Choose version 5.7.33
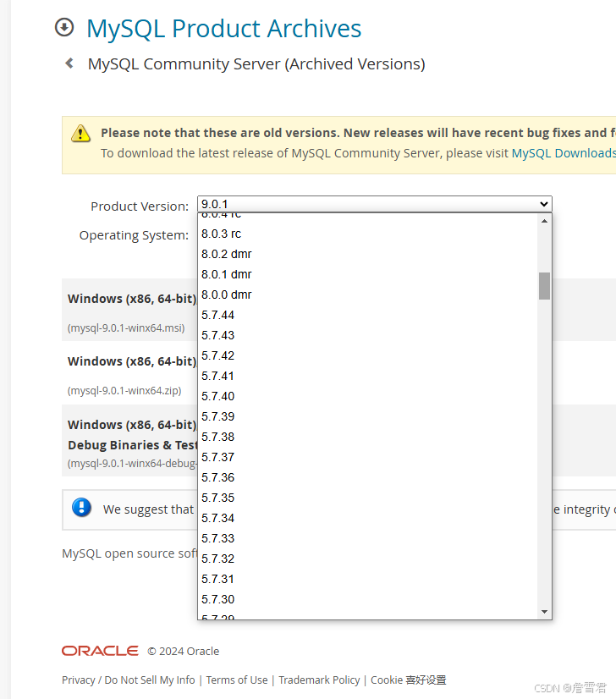The image size is (616, 699). pos(368,538)
